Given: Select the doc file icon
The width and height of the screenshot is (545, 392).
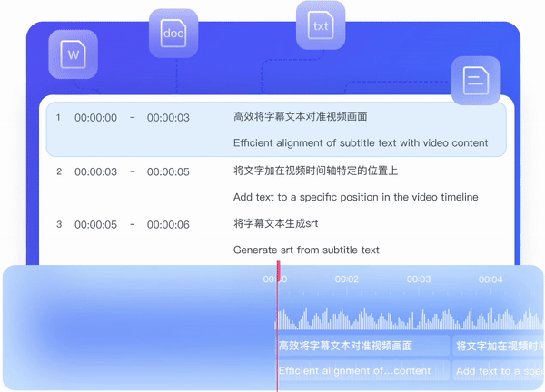Looking at the screenshot, I should [173, 34].
